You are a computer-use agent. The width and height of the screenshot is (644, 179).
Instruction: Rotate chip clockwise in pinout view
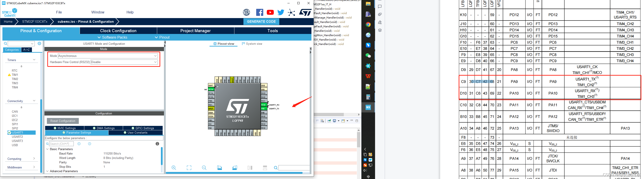(219, 168)
